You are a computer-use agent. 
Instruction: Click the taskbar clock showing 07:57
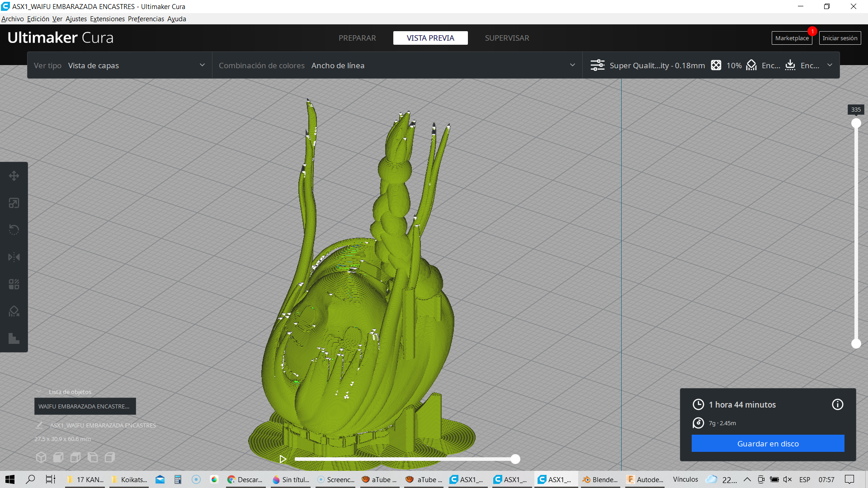coord(826,479)
